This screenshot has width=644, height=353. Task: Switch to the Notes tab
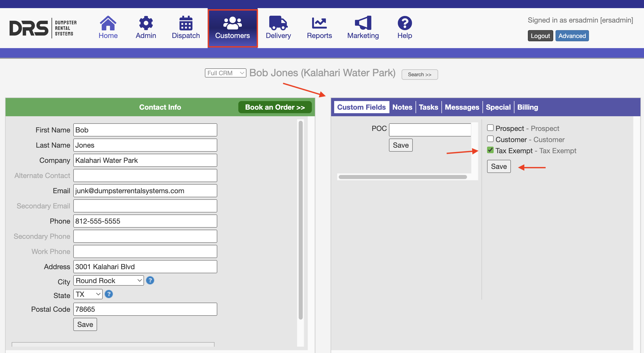[402, 107]
